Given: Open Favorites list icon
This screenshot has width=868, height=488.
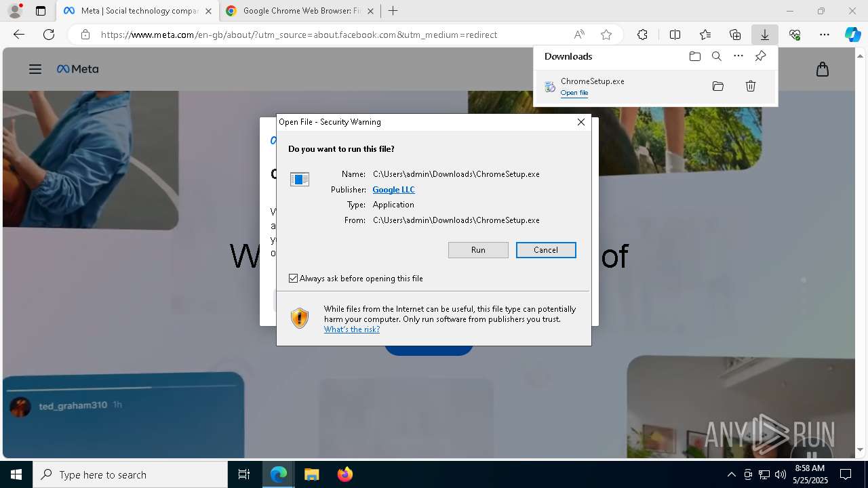Looking at the screenshot, I should pyautogui.click(x=705, y=35).
